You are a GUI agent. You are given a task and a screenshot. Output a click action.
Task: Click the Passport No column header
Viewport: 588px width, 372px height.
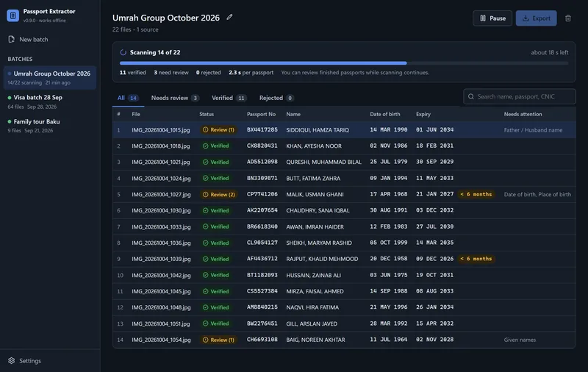(261, 115)
